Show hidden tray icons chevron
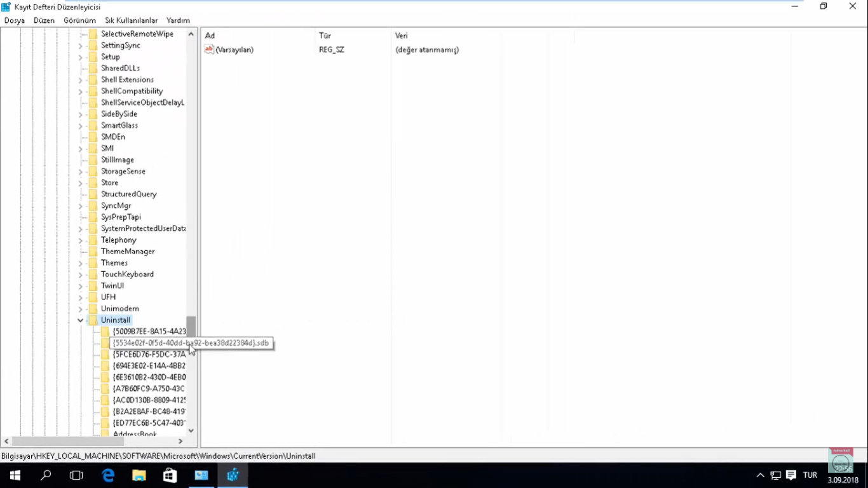 click(760, 475)
